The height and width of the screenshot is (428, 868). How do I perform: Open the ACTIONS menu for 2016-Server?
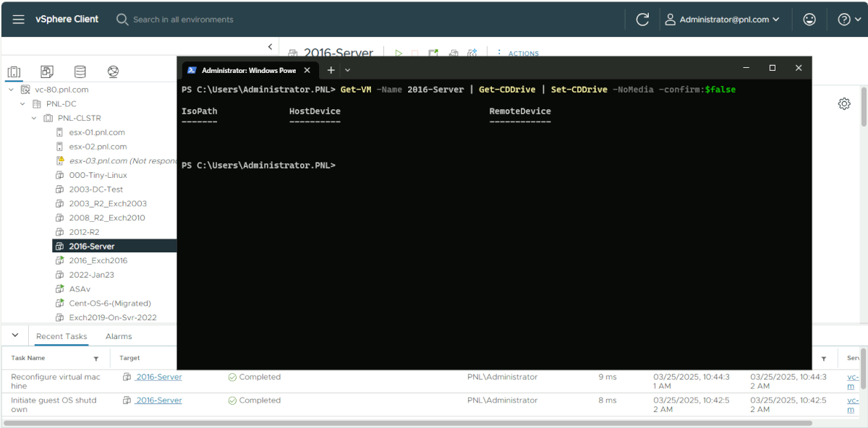(523, 54)
